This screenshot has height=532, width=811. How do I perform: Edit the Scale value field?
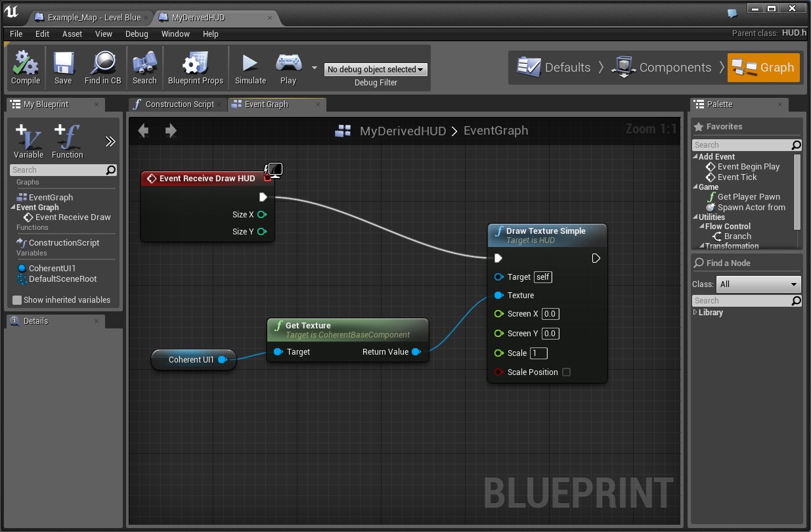pyautogui.click(x=538, y=353)
